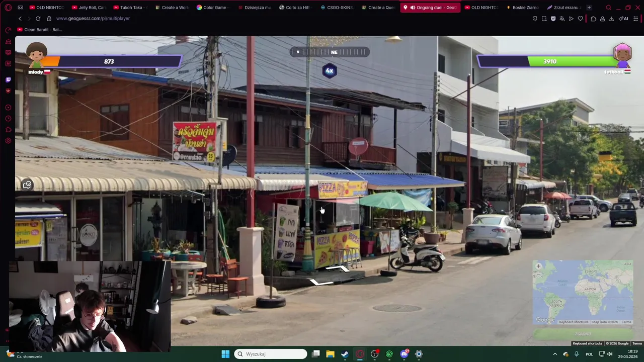
Task: Click the guess button below the map
Action: (583, 334)
